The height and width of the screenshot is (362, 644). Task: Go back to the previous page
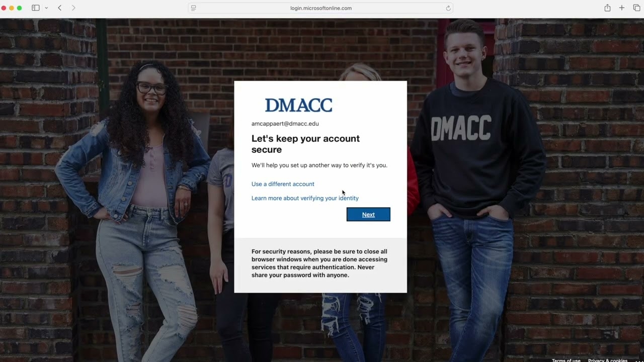pos(60,8)
